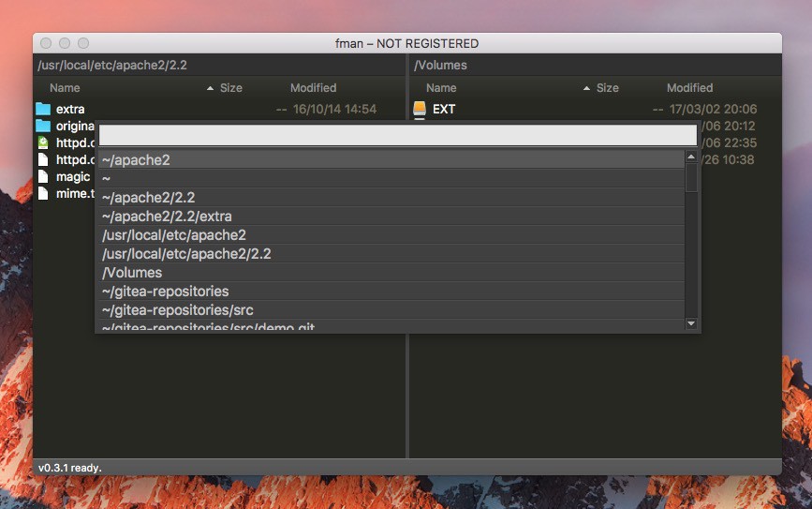Click the mime file icon
812x509 pixels.
[x=43, y=193]
